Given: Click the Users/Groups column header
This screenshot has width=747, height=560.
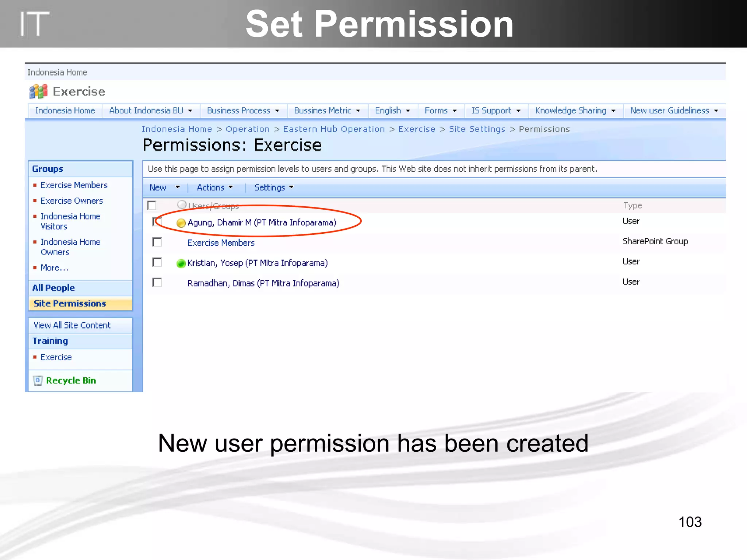Looking at the screenshot, I should pos(213,206).
